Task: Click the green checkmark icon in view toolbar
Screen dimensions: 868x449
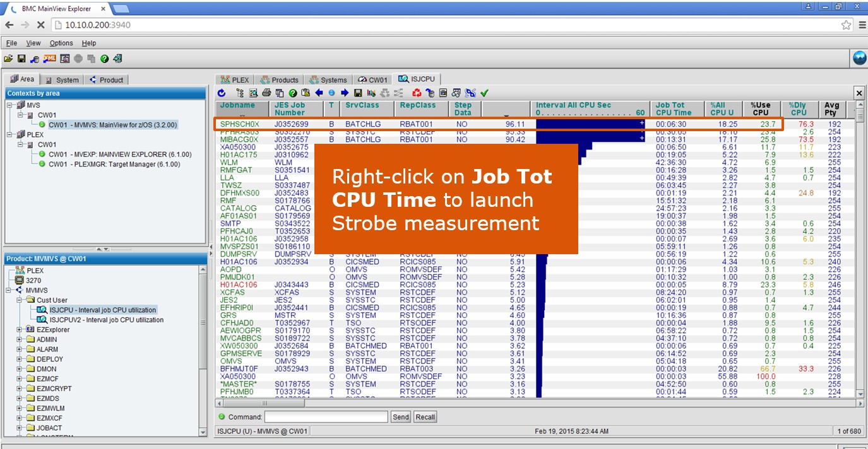Action: (x=484, y=93)
